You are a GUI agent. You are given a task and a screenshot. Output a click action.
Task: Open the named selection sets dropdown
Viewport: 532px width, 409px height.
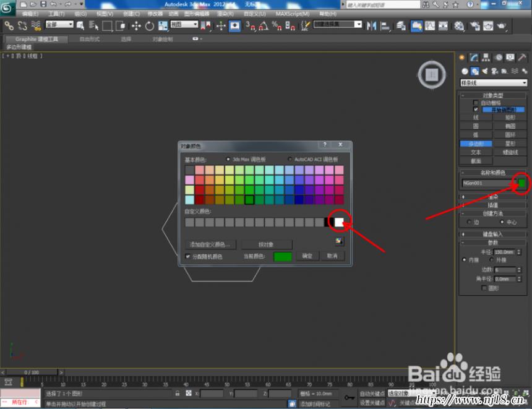(x=338, y=24)
